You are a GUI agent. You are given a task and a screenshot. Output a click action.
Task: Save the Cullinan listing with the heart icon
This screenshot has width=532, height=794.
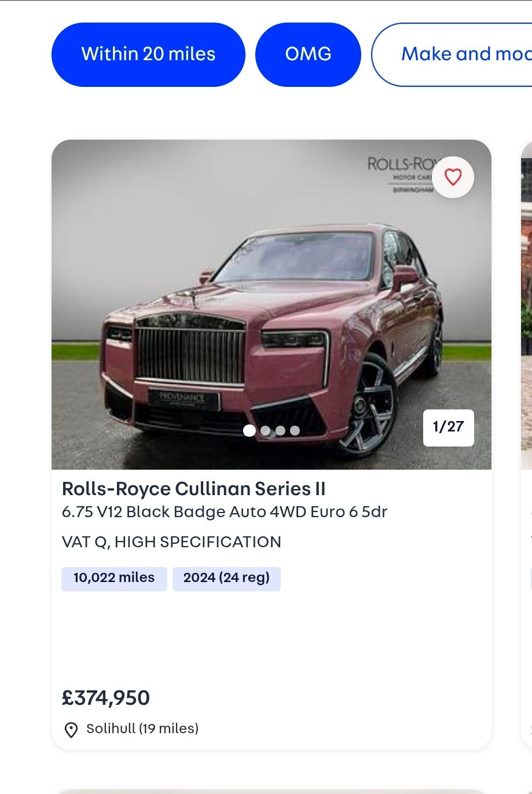pos(453,177)
